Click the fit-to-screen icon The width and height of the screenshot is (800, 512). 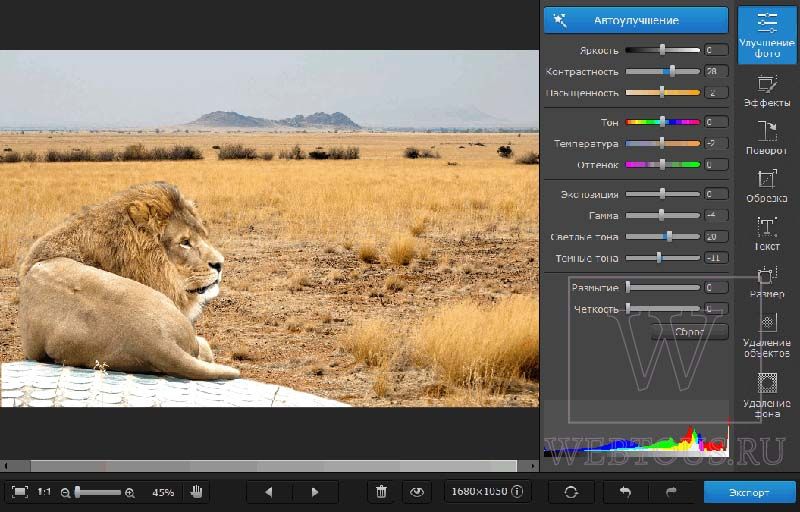click(19, 492)
